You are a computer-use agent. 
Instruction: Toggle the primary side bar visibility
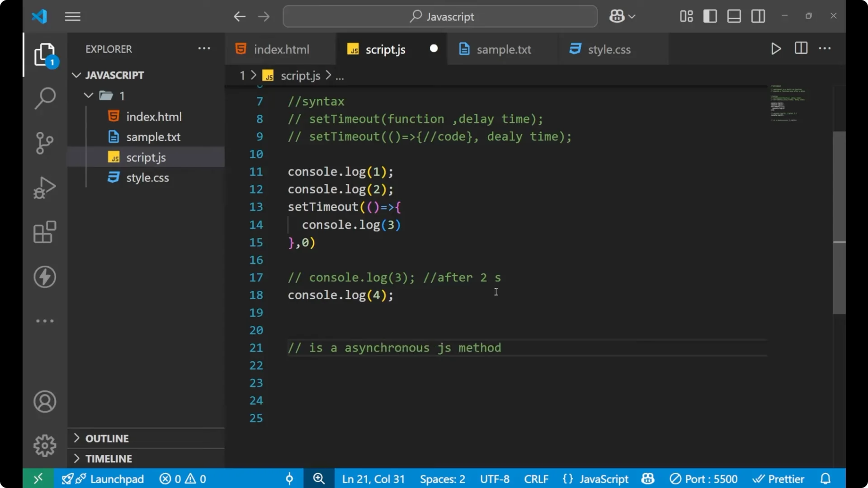click(710, 16)
